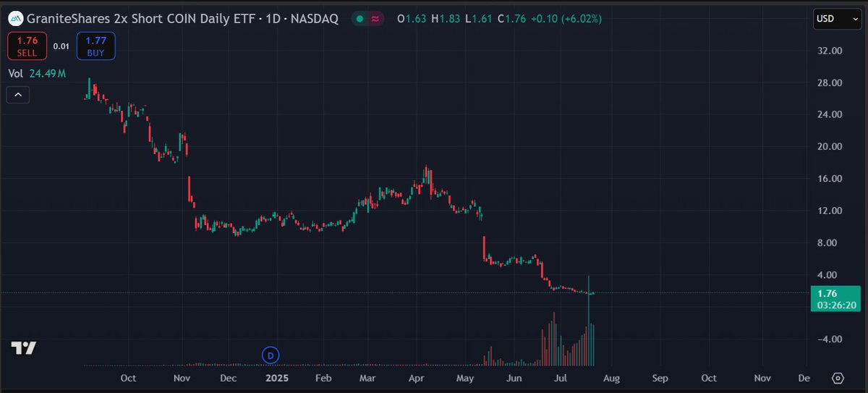Click the 03:26:20 bar countdown timer
The height and width of the screenshot is (393, 868).
coord(837,305)
